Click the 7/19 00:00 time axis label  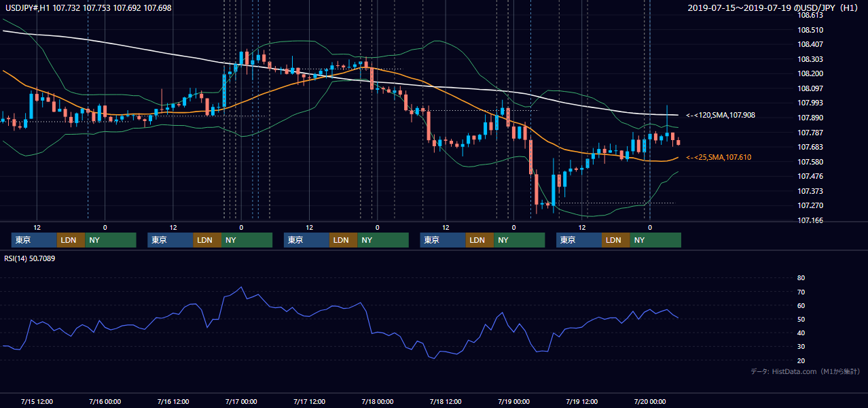point(513,402)
